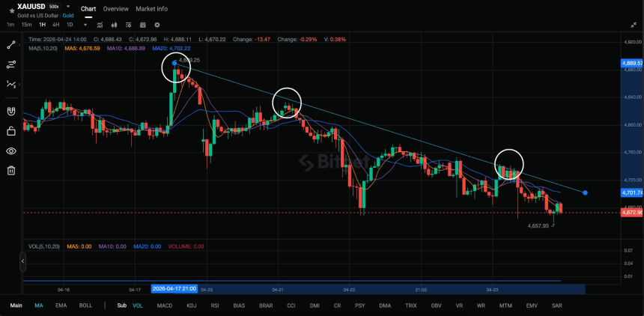Collapse the sub-chart panel arrow

coord(23,261)
